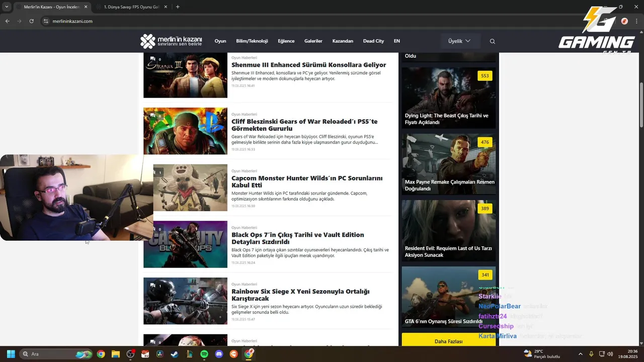This screenshot has height=362, width=644.
Task: Click the page vertical scrollbar thumb
Action: click(641, 104)
